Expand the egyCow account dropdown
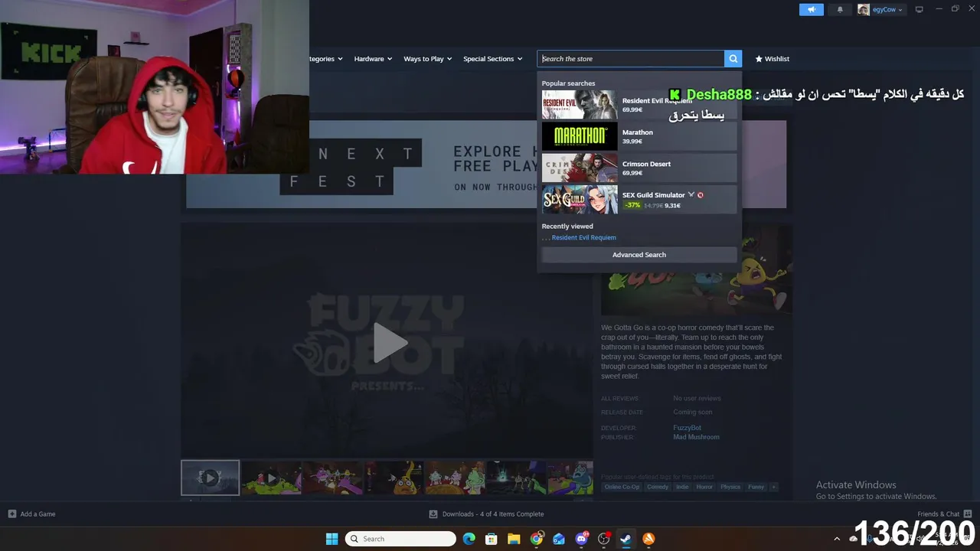 pos(880,9)
